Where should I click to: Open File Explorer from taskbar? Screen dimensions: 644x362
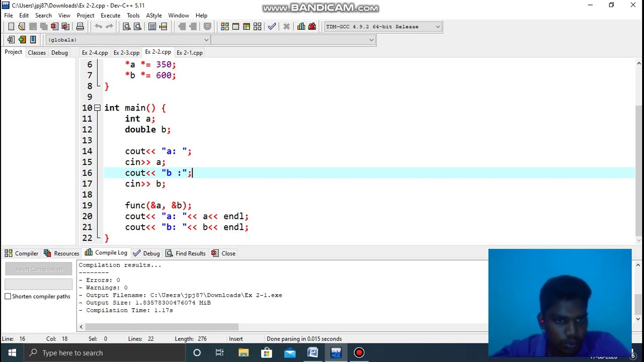tap(243, 352)
